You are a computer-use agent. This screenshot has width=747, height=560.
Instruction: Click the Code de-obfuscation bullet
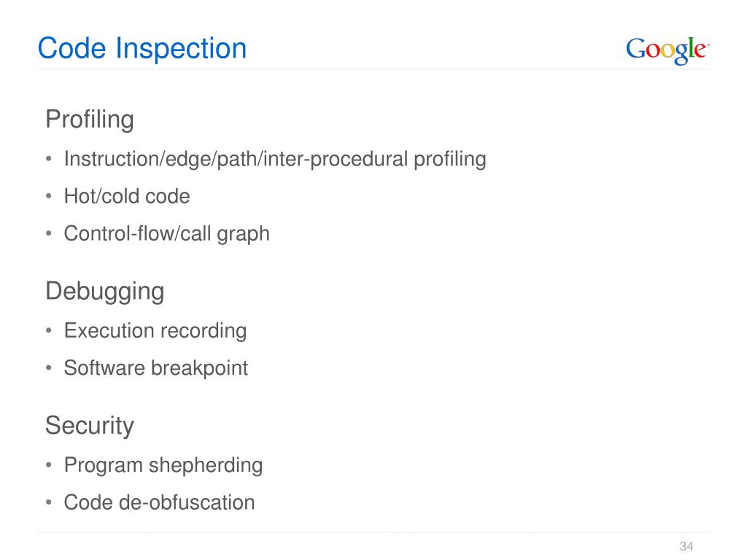pos(160,502)
